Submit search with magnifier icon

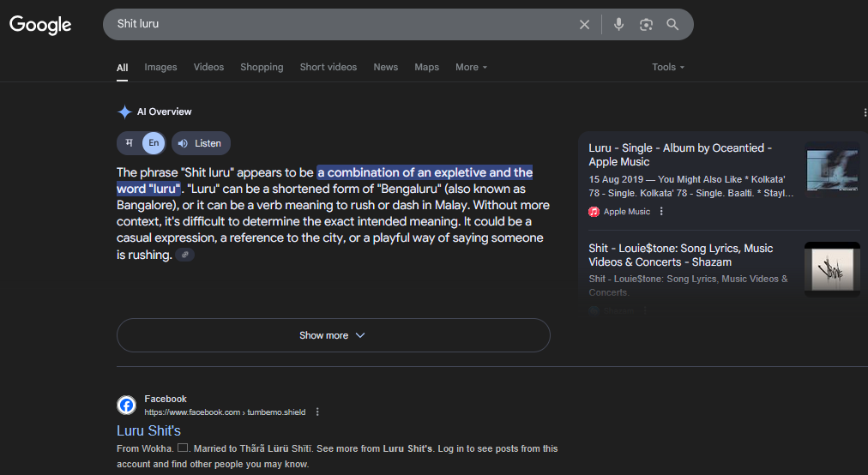click(672, 24)
